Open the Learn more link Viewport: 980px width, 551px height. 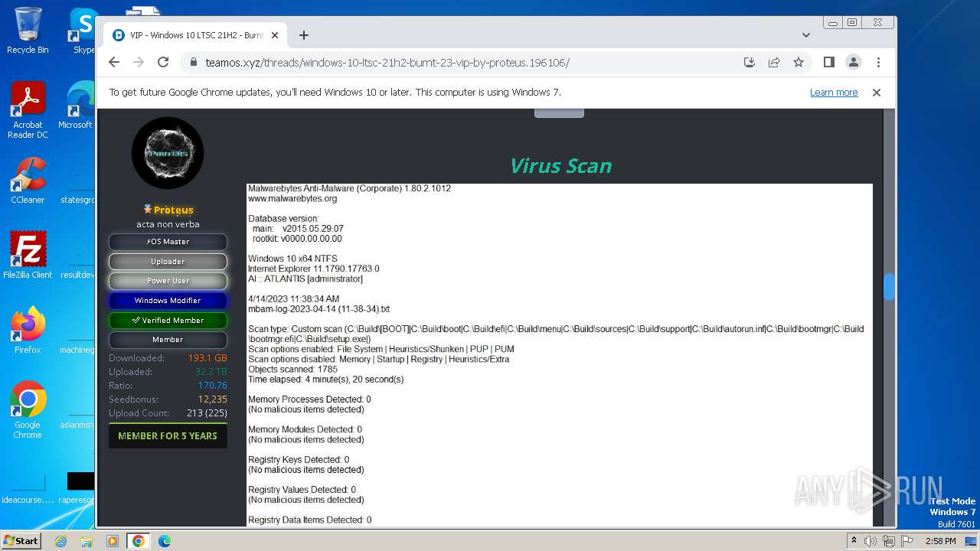[x=834, y=93]
